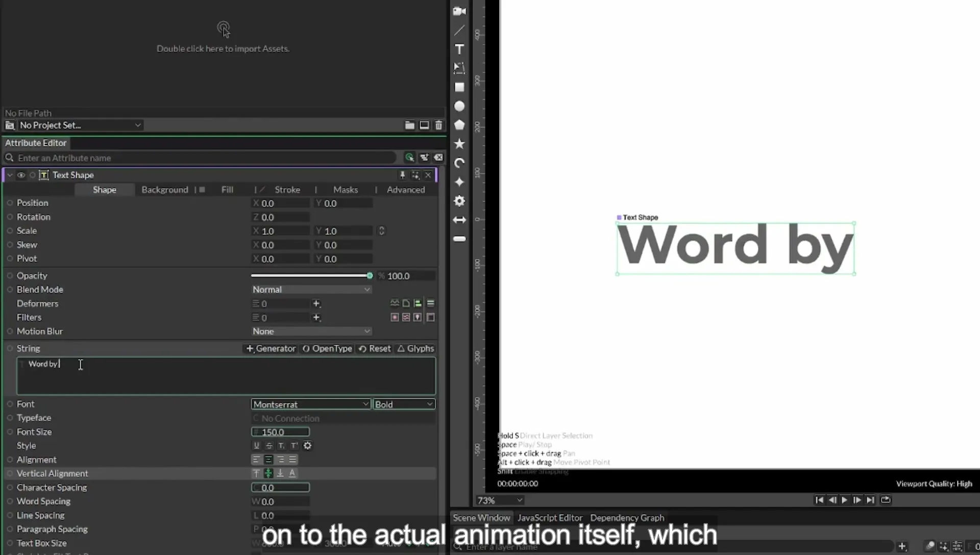Open the JavaScript Editor tab

click(x=550, y=518)
